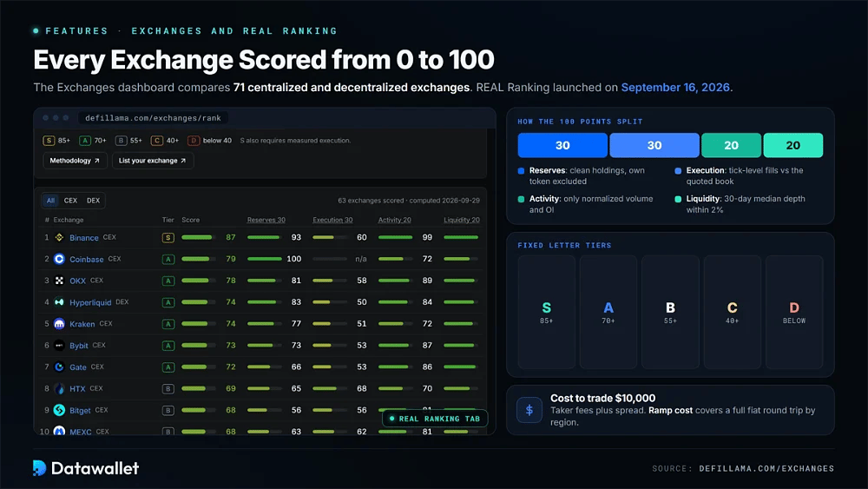Select the S 85+ tier card
The image size is (868, 489).
pos(546,313)
